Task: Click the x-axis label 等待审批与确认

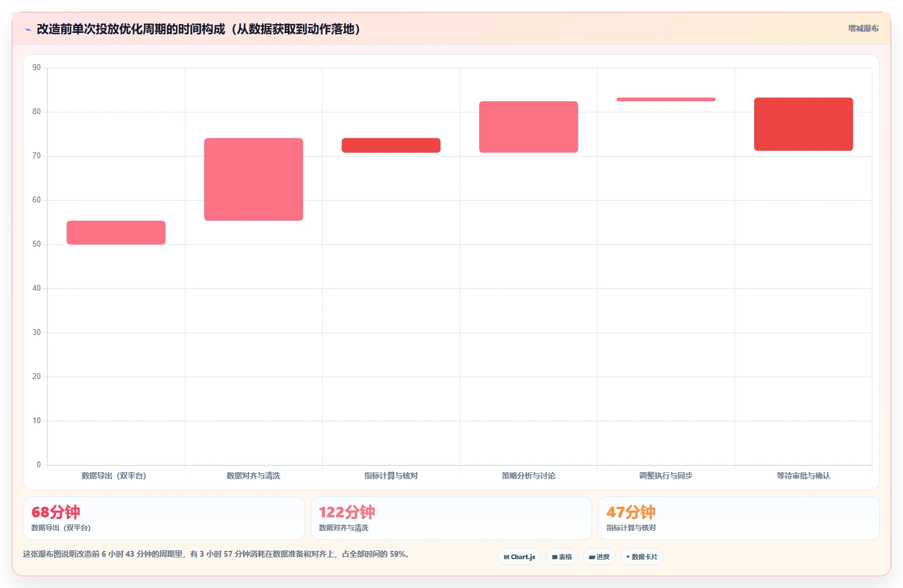Action: point(804,476)
